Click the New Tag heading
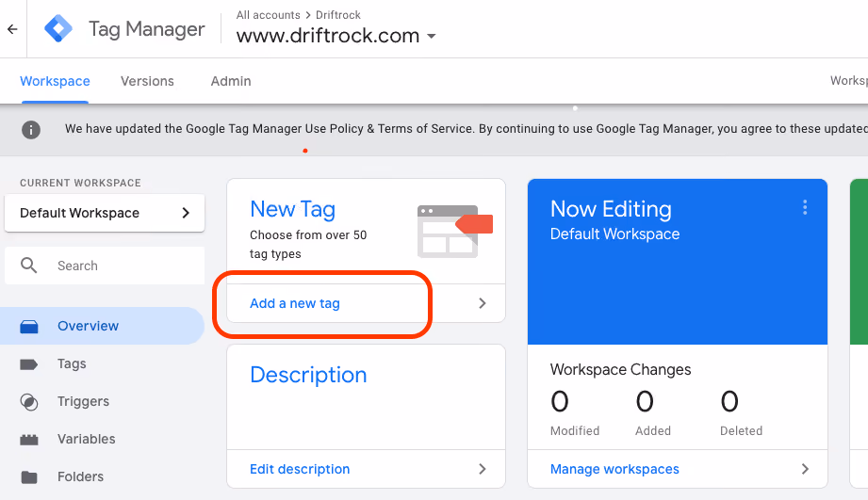Screen dimensions: 868x500 [x=293, y=210]
